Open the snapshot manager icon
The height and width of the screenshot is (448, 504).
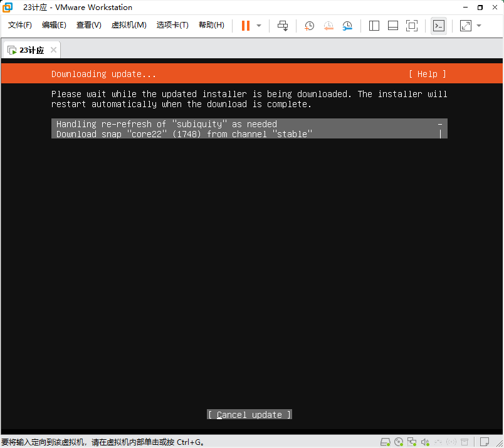pos(347,26)
